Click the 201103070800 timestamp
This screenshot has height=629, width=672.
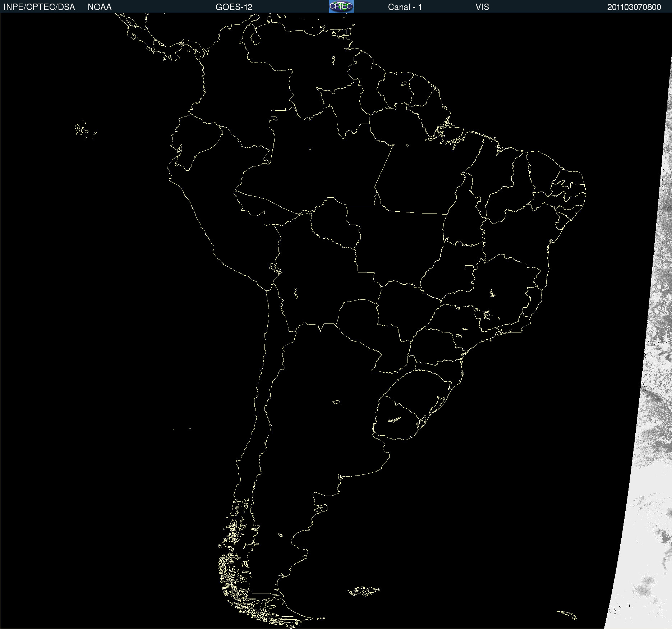tap(634, 7)
